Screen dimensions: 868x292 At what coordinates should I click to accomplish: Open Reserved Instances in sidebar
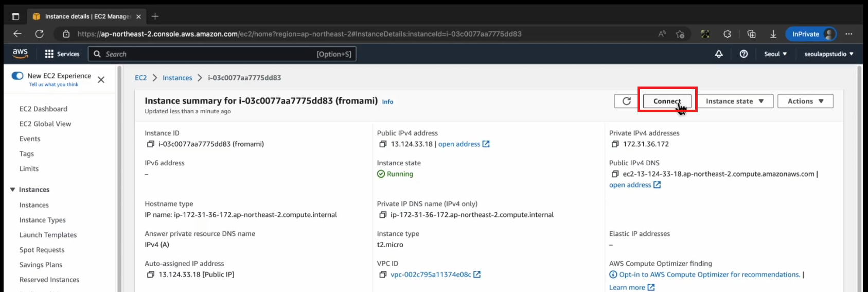[49, 280]
